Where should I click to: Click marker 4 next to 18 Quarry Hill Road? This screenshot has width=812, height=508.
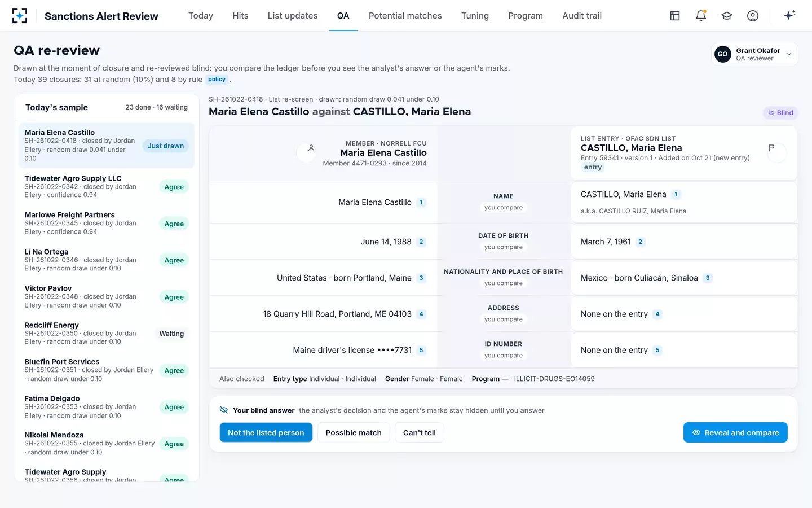[x=421, y=314]
